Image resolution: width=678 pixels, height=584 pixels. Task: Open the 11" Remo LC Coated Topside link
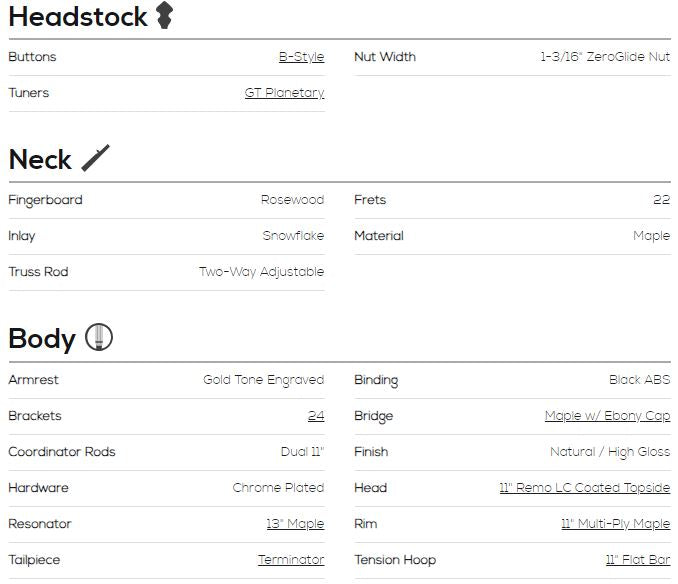pos(585,488)
